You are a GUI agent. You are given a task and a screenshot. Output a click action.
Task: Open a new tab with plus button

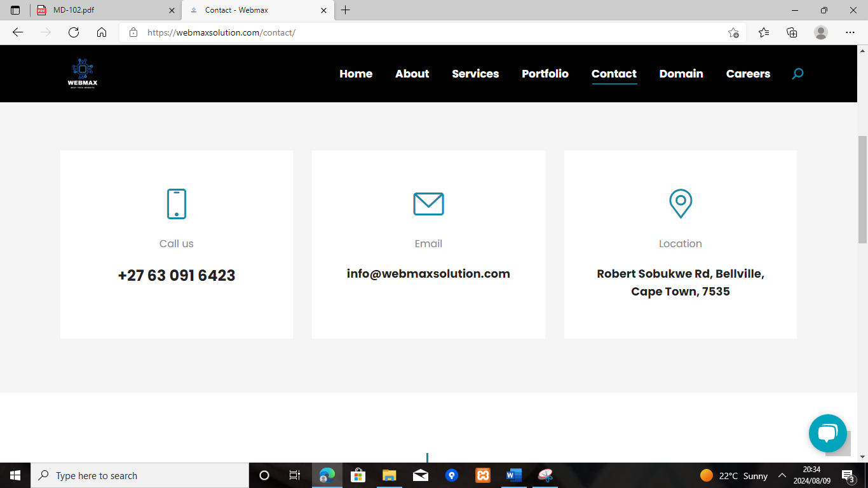pos(345,10)
